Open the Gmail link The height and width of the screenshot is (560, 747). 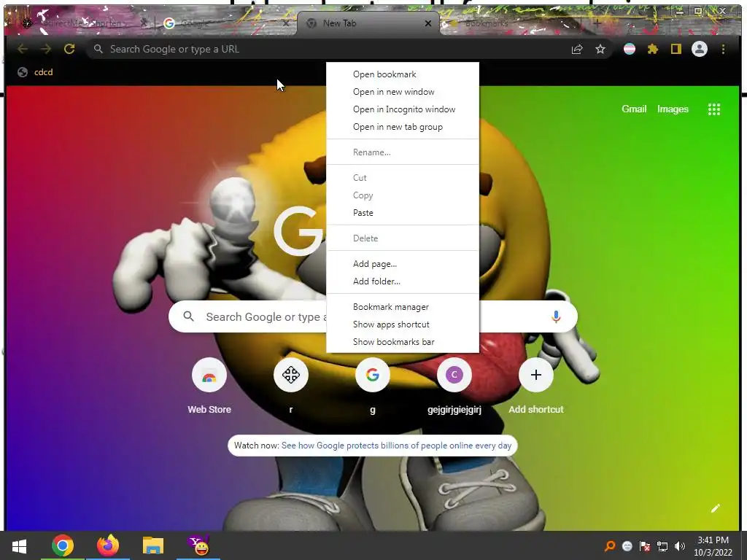(x=634, y=109)
